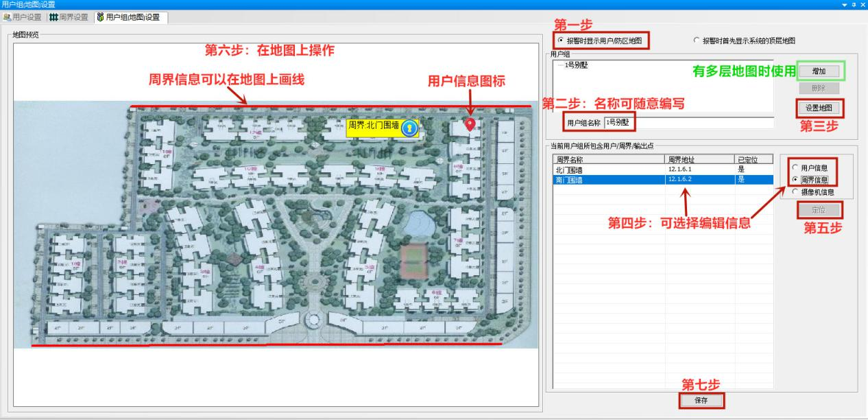Click the 保存 button
The width and height of the screenshot is (868, 420).
click(701, 400)
